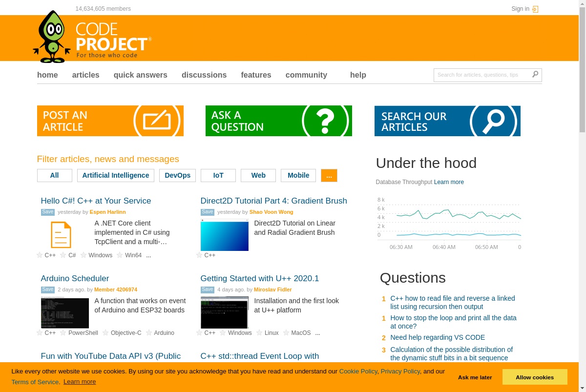586x392 pixels.
Task: Open the Sign in link
Action: 520,9
